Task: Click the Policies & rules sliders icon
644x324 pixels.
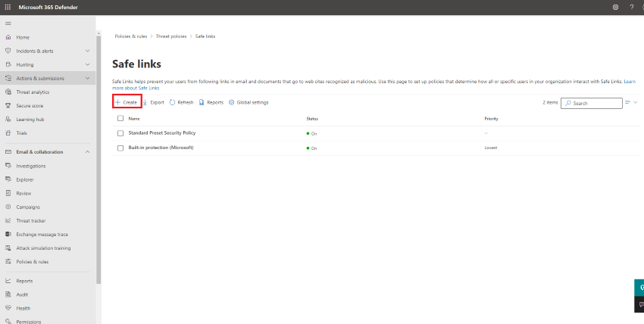Action: point(8,262)
